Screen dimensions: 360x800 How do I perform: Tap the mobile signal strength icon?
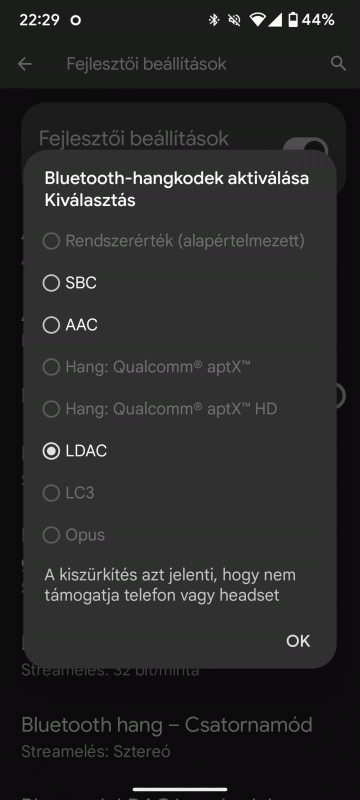coord(275,20)
